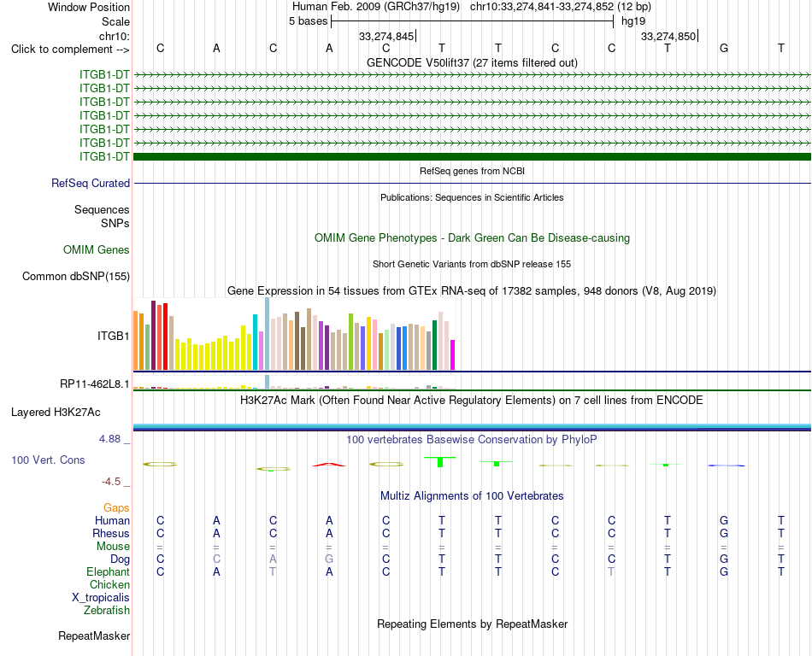Click the 100 Vert. Cons label
The image size is (812, 656).
[x=48, y=460]
